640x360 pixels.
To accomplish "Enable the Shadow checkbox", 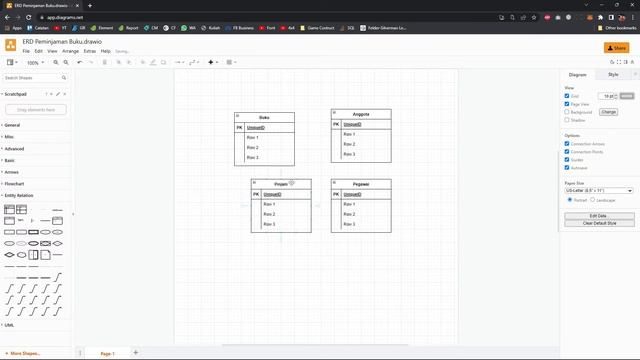I will click(x=567, y=120).
